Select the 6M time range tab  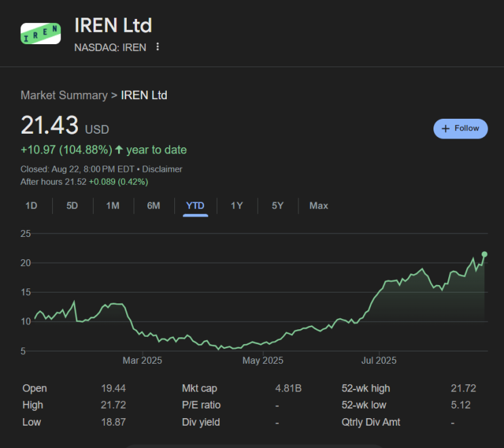pyautogui.click(x=153, y=206)
